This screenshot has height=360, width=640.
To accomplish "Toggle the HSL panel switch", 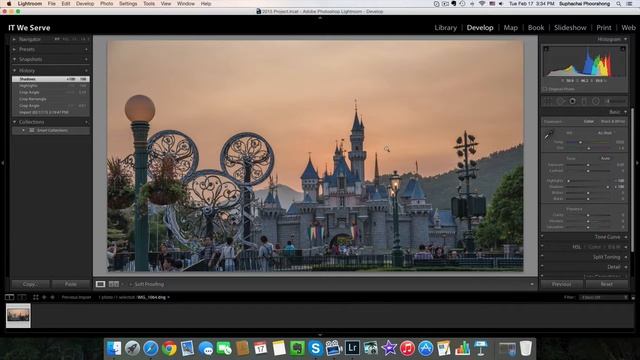I will tap(542, 247).
